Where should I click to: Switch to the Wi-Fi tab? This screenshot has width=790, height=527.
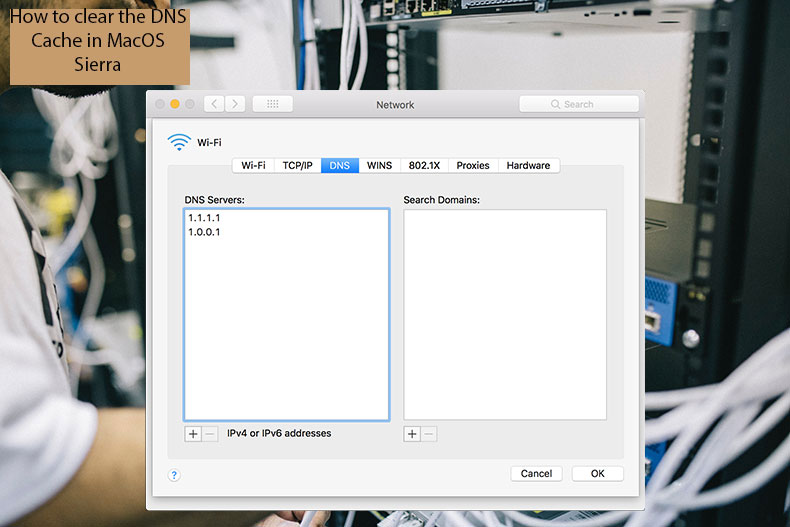point(253,165)
